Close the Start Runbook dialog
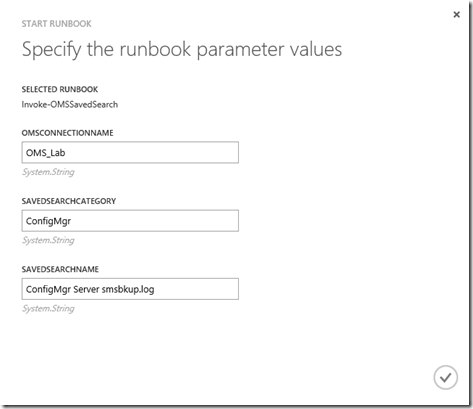The width and height of the screenshot is (473, 409). [x=457, y=14]
